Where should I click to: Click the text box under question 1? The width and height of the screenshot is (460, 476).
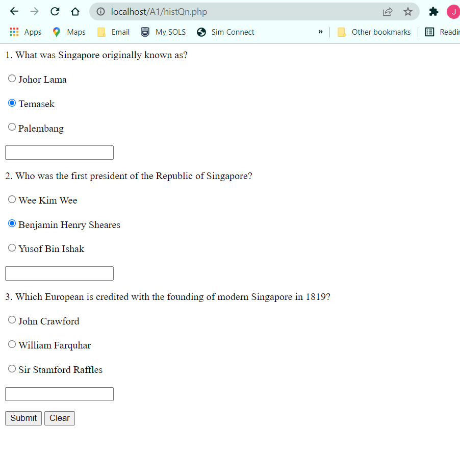tap(60, 153)
